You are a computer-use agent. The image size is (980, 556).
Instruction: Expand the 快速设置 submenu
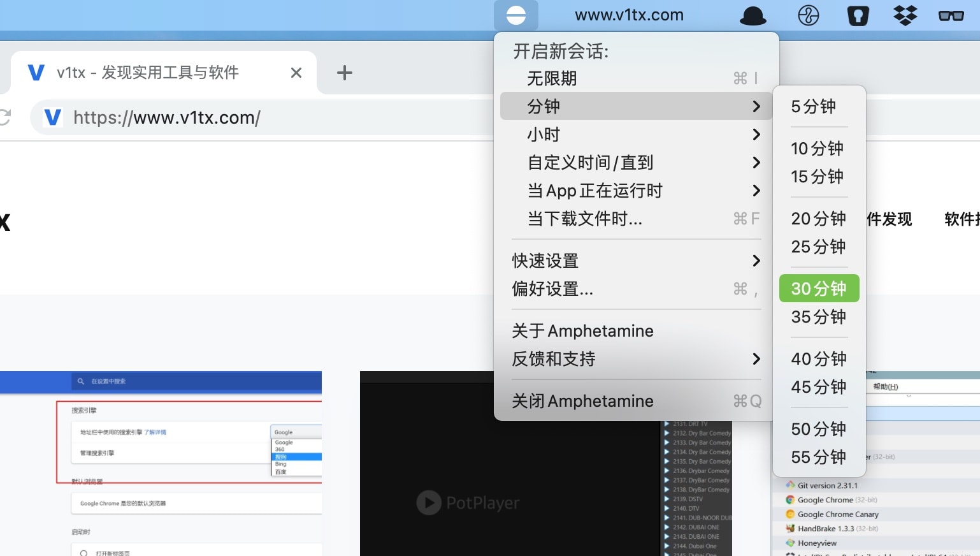pos(637,261)
